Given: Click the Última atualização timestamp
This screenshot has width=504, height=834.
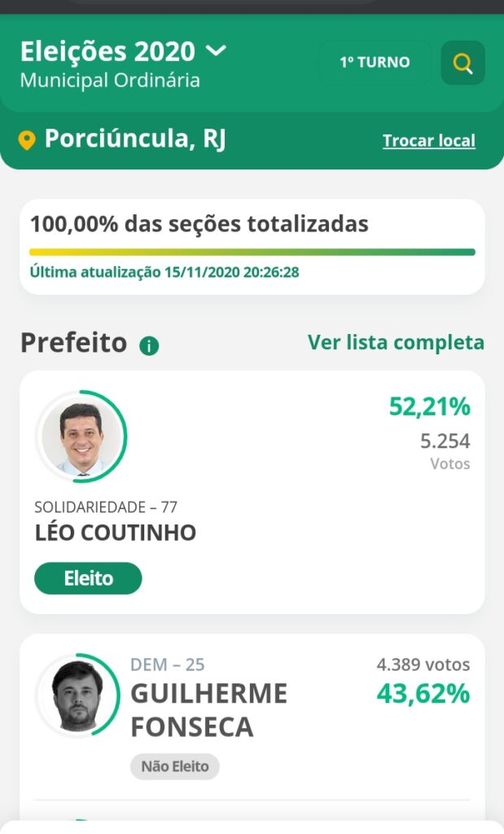Looking at the screenshot, I should click(x=164, y=272).
